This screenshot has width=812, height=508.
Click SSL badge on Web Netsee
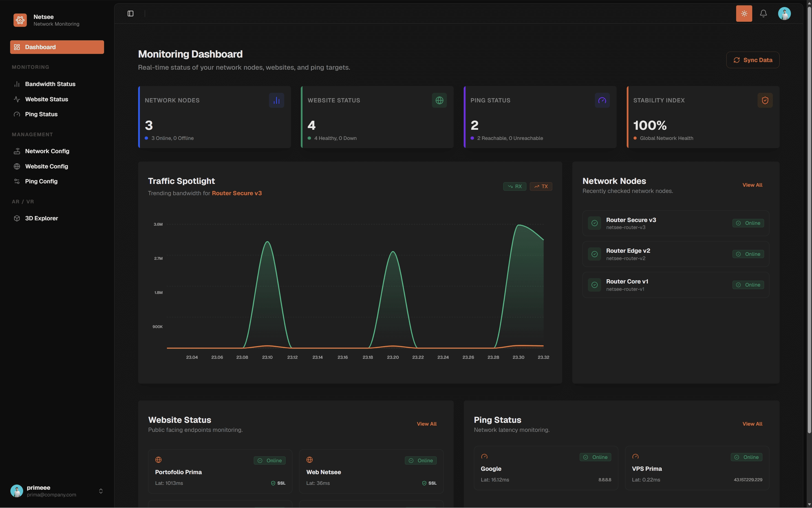pos(429,483)
